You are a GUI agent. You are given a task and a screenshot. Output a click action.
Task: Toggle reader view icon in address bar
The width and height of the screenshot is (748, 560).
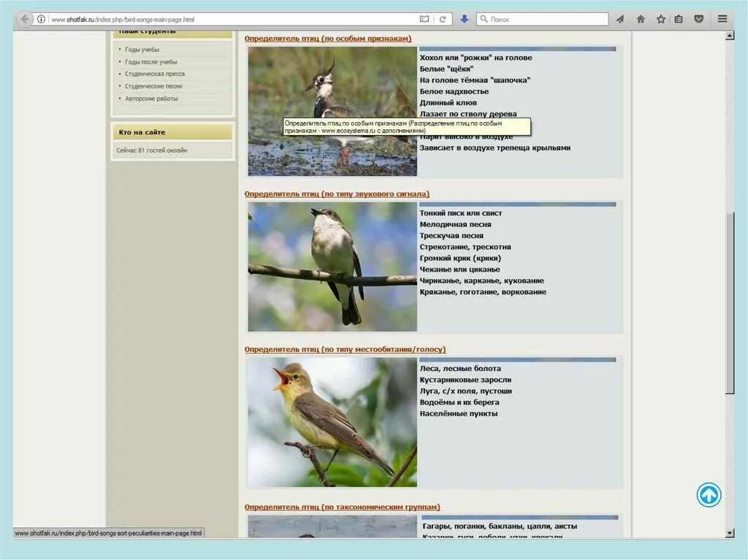point(424,19)
